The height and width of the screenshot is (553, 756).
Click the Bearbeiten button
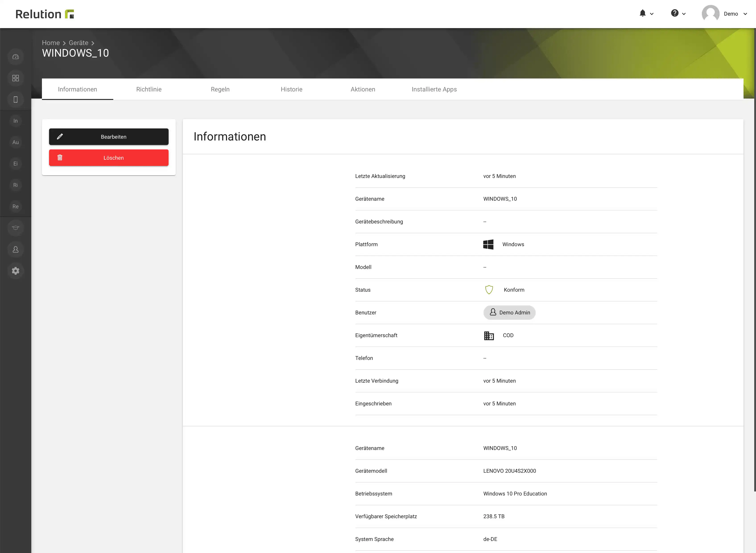(108, 137)
